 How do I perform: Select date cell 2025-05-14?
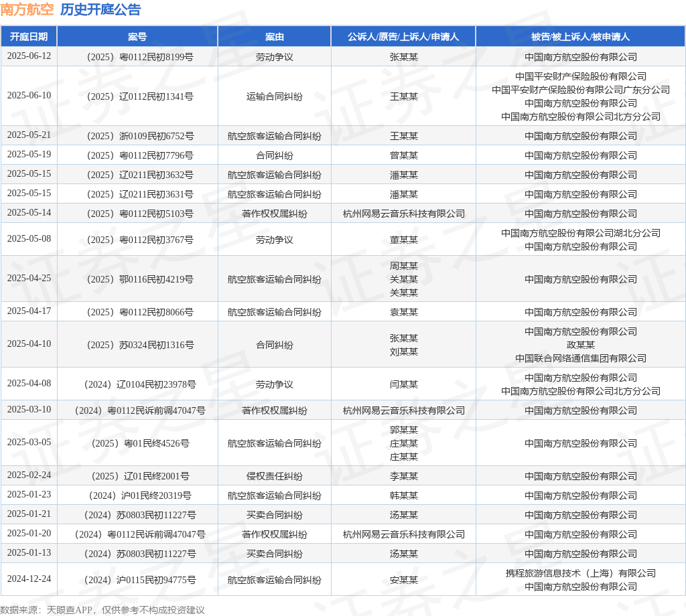pos(29,212)
